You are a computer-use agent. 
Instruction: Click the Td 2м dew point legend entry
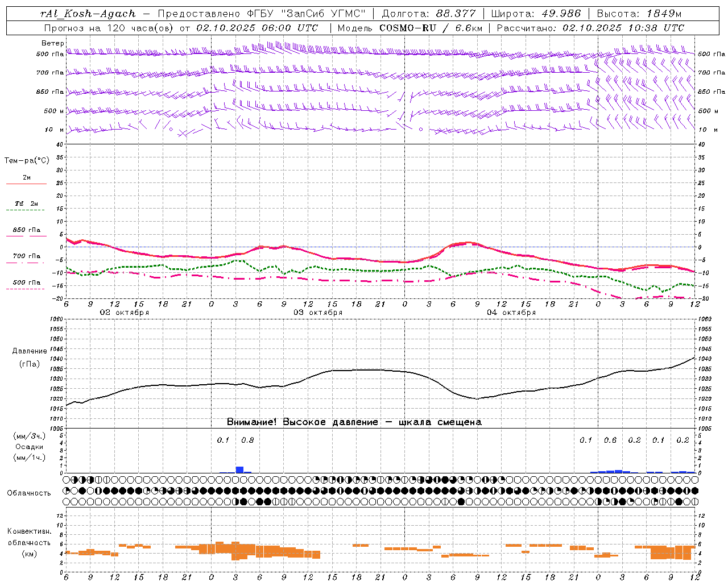tap(26, 203)
